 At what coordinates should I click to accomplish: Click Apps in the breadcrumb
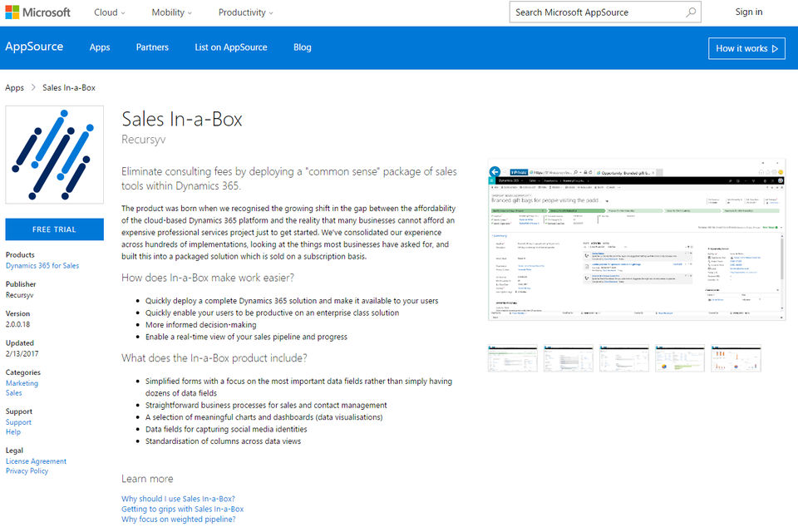(14, 87)
